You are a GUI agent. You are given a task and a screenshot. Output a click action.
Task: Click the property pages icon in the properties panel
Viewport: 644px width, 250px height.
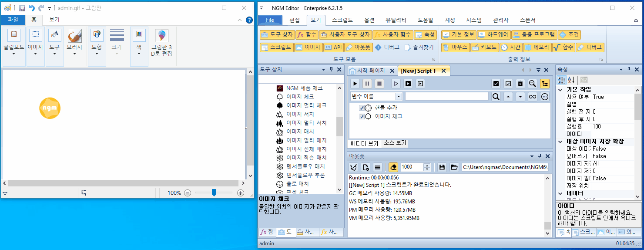click(x=584, y=80)
